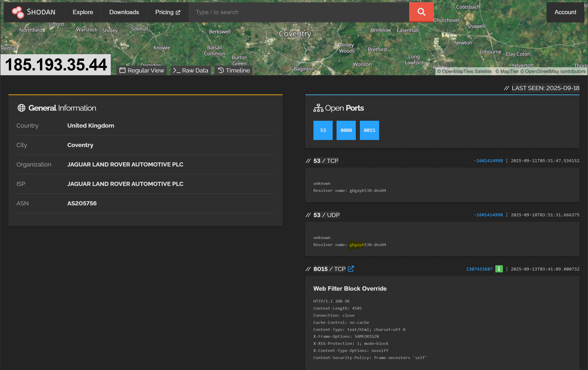Jump to port 53 tile
This screenshot has height=370, width=588.
click(323, 130)
